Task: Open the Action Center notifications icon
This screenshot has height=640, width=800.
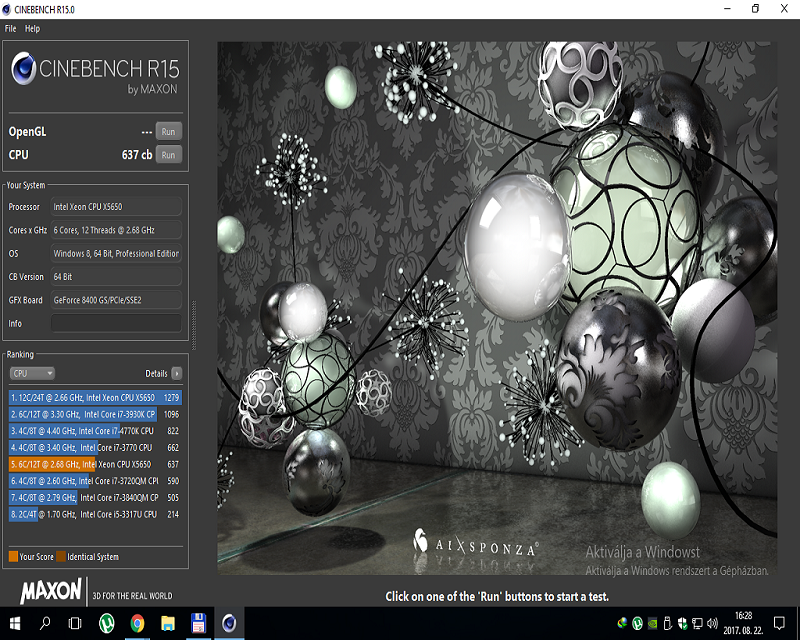Action: 779,623
